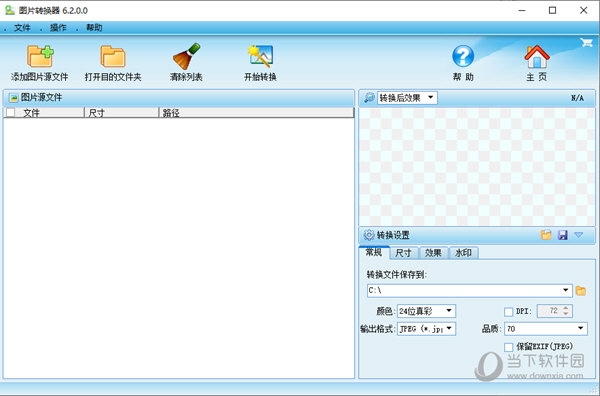This screenshot has height=396, width=600.
Task: Open the 转换后效果 preview dropdown
Action: click(x=431, y=98)
